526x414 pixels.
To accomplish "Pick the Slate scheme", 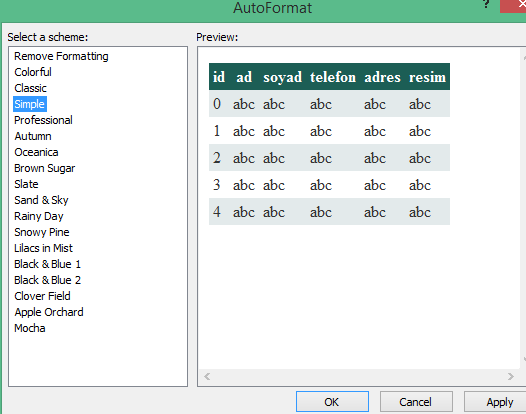I will (x=26, y=184).
